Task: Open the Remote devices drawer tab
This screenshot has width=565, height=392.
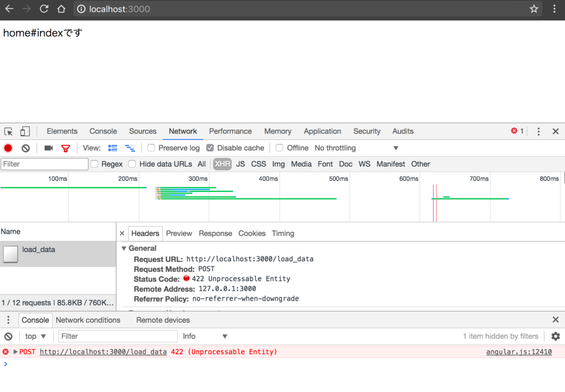Action: pos(163,320)
